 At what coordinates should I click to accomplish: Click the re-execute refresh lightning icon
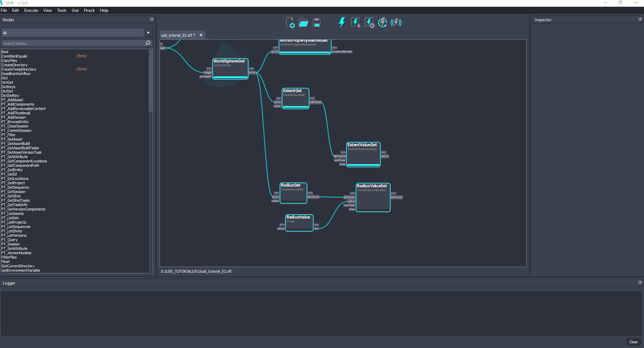click(x=383, y=22)
